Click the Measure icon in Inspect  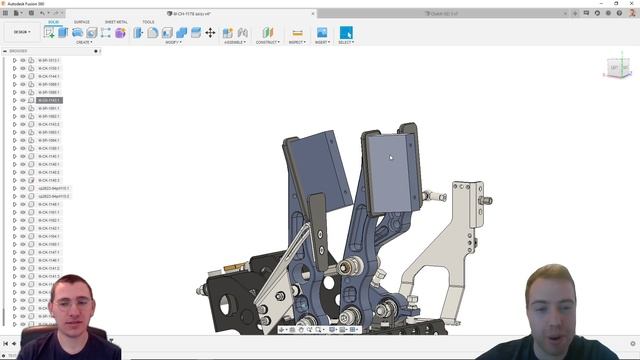tap(298, 33)
